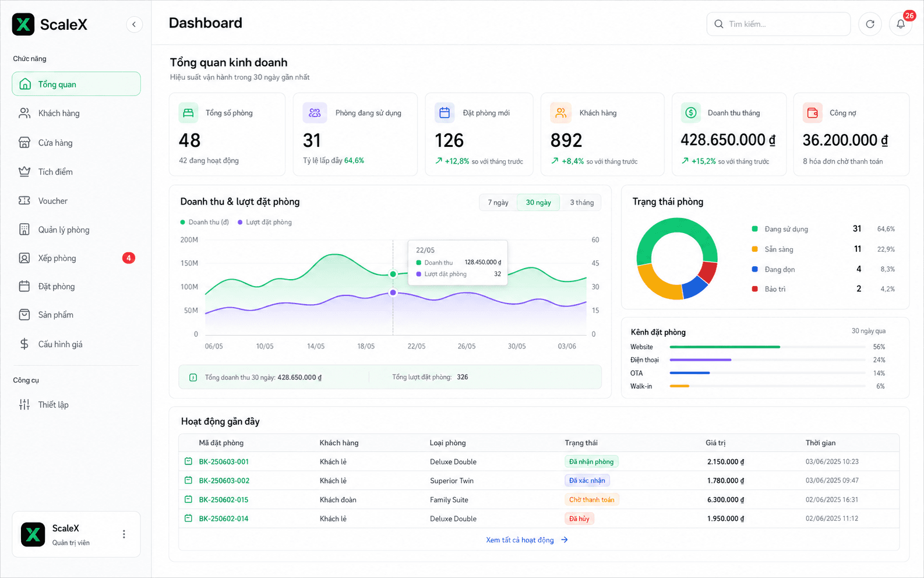Viewport: 924px width, 578px height.
Task: Click the Công nợ wallet icon
Action: [x=813, y=113]
